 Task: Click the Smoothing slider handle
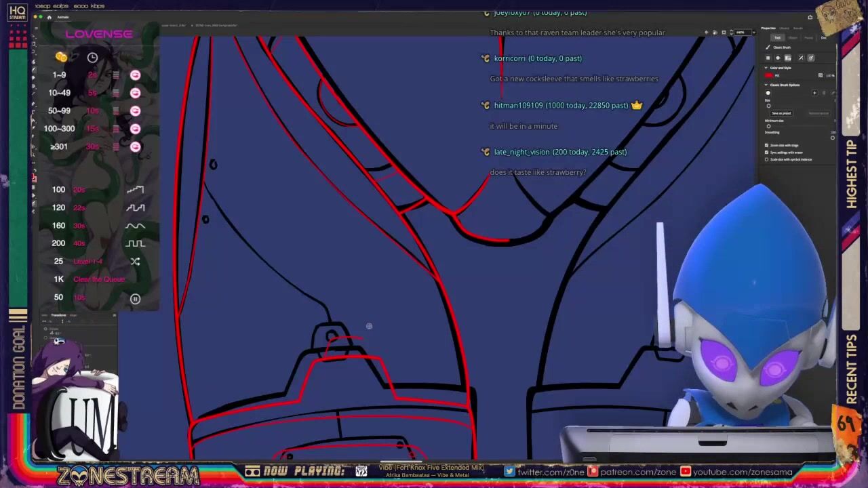pyautogui.click(x=833, y=138)
